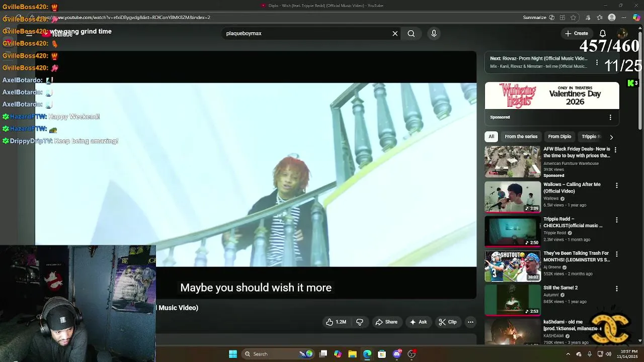Open the Aj Greene channel link
644x362 pixels.
click(552, 267)
